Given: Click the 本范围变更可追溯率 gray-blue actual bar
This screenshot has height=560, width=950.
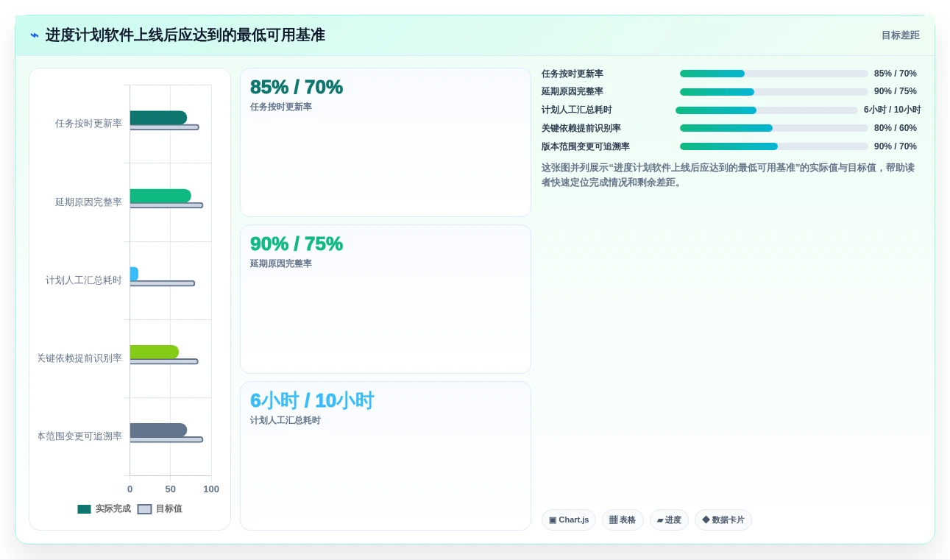Looking at the screenshot, I should tap(158, 430).
